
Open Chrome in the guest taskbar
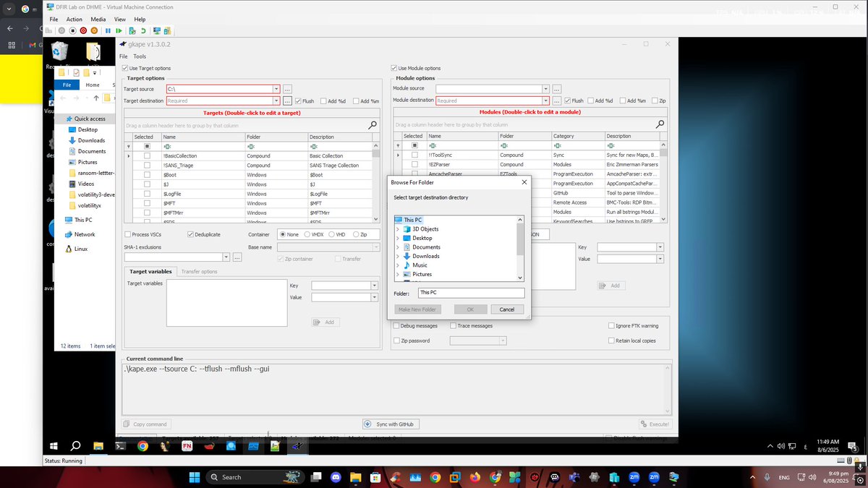click(142, 446)
